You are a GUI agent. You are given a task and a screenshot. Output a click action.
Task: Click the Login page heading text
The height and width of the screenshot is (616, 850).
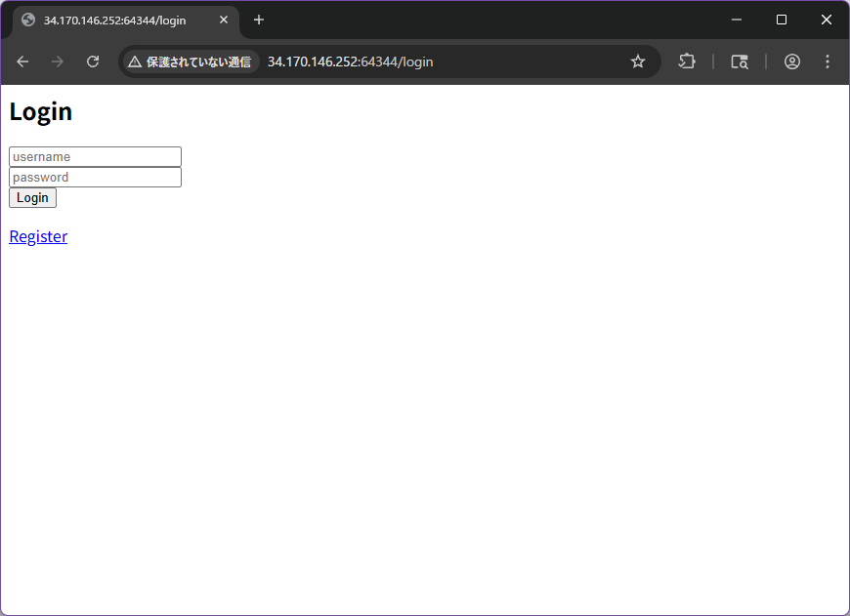[x=41, y=112]
